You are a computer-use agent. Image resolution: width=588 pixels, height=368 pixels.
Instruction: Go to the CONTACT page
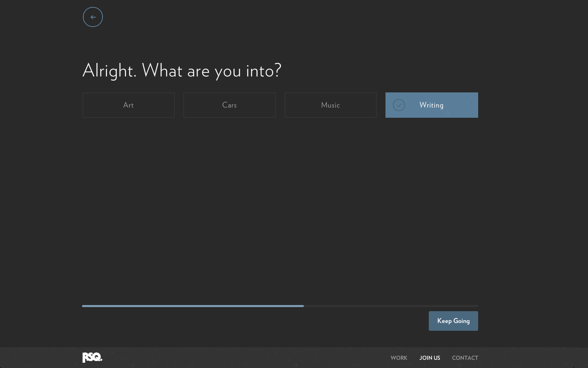[x=465, y=358]
